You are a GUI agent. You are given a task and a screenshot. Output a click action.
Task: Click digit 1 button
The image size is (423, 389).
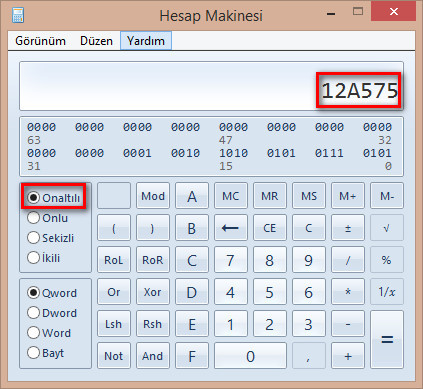click(x=231, y=324)
